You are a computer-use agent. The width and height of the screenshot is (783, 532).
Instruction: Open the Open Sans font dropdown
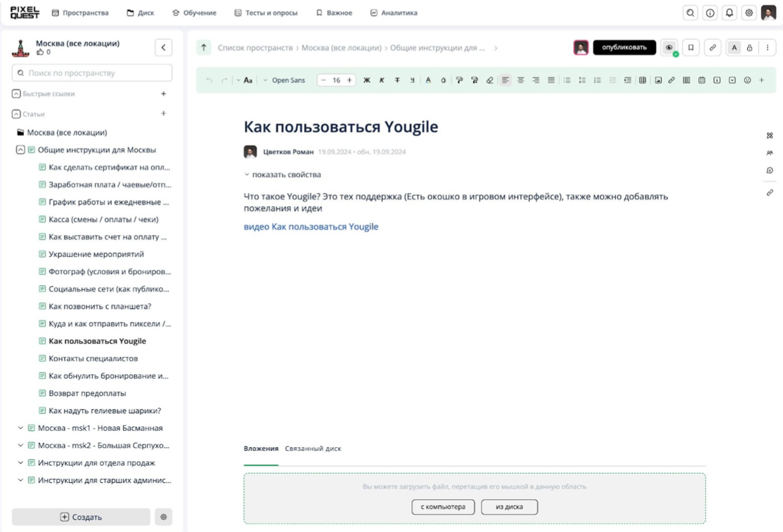pyautogui.click(x=284, y=80)
